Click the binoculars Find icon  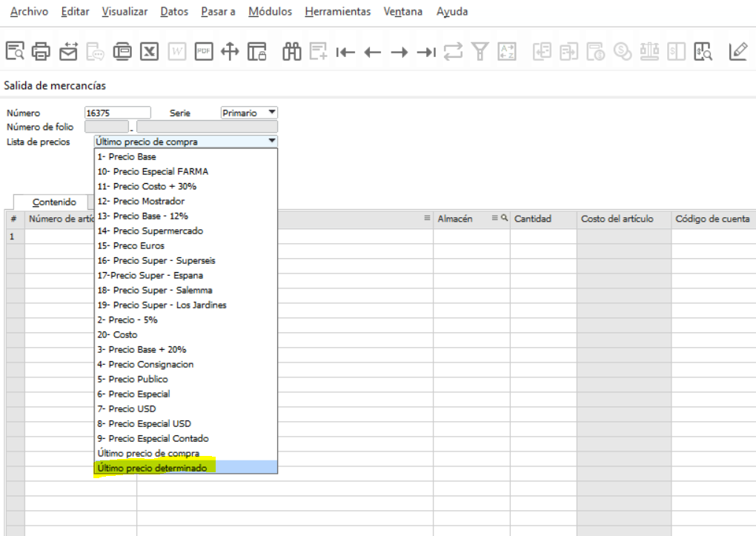pos(291,51)
